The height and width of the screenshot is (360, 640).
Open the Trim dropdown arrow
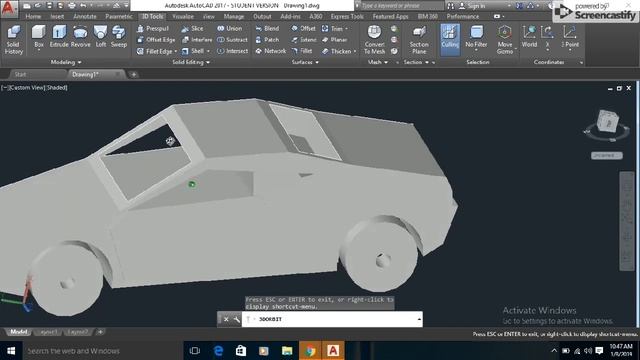click(347, 29)
